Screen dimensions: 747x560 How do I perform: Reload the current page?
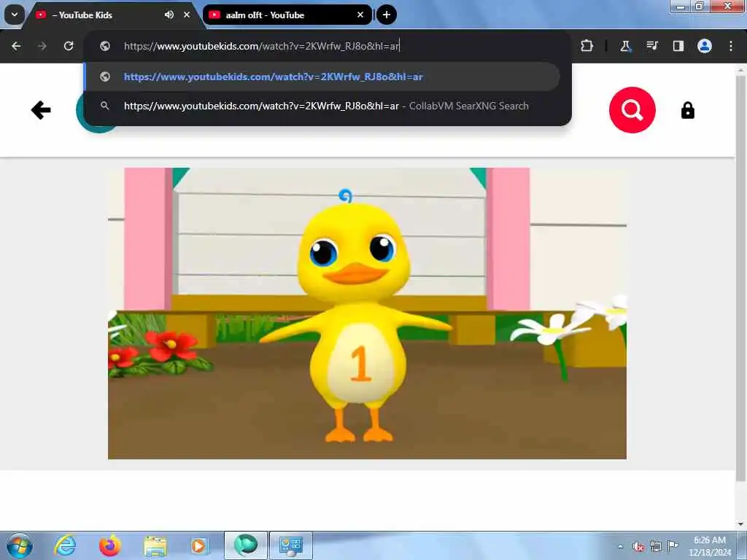pos(69,46)
